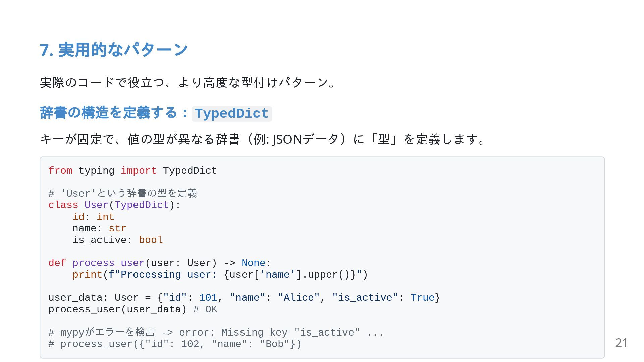The height and width of the screenshot is (362, 644).
Task: Click the User class name in the class definition
Action: pyautogui.click(x=97, y=205)
